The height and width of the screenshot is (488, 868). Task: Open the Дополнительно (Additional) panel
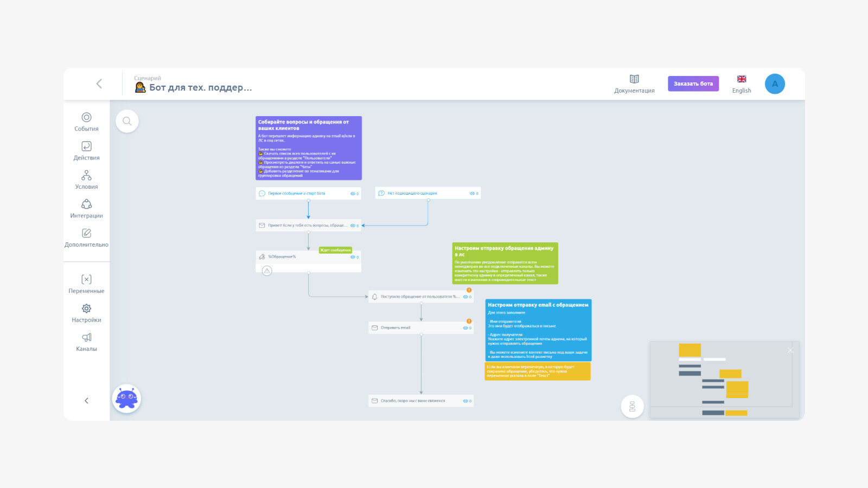point(86,237)
